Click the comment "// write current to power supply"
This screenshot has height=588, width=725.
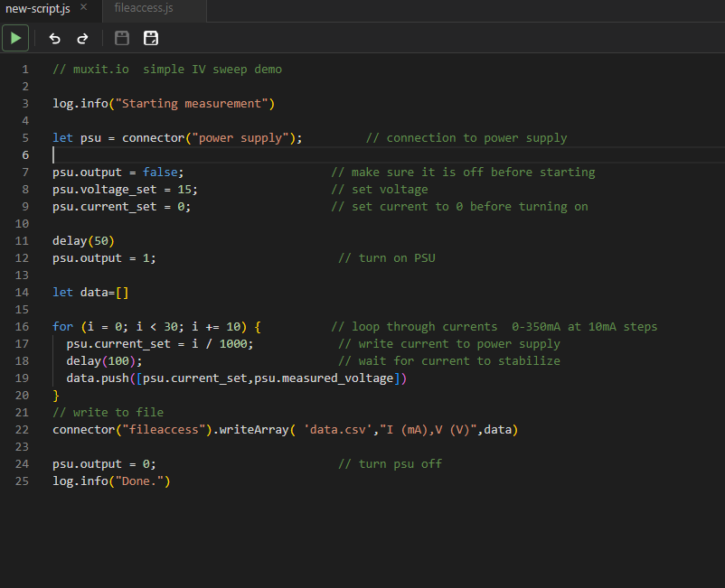[x=449, y=344]
